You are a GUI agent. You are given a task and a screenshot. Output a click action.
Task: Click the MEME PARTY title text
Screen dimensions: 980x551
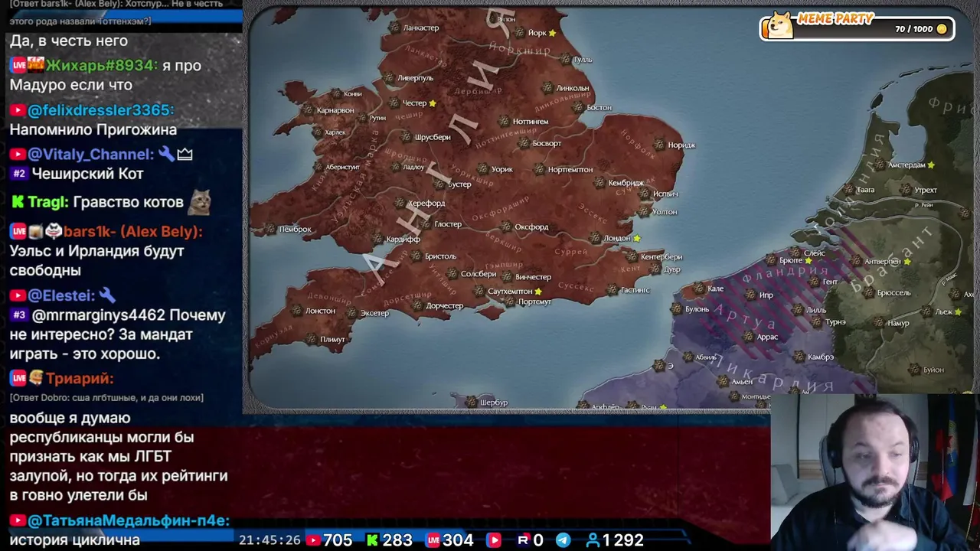click(x=835, y=18)
